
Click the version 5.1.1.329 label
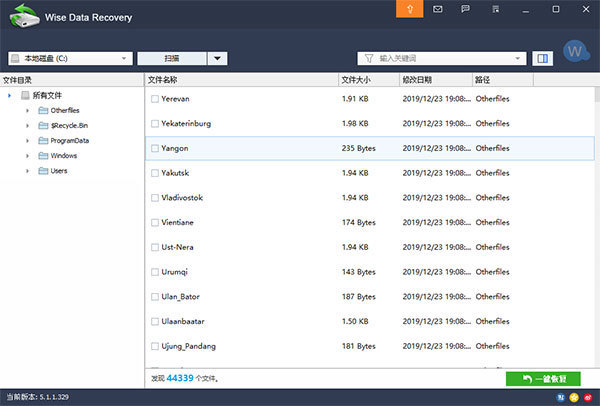(38, 397)
